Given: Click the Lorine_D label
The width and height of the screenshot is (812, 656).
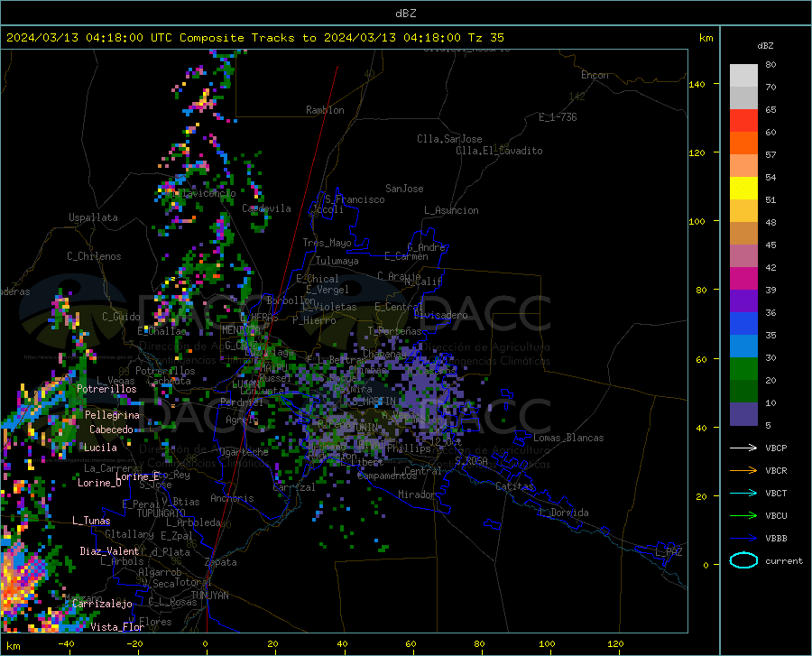Looking at the screenshot, I should coord(99,483).
